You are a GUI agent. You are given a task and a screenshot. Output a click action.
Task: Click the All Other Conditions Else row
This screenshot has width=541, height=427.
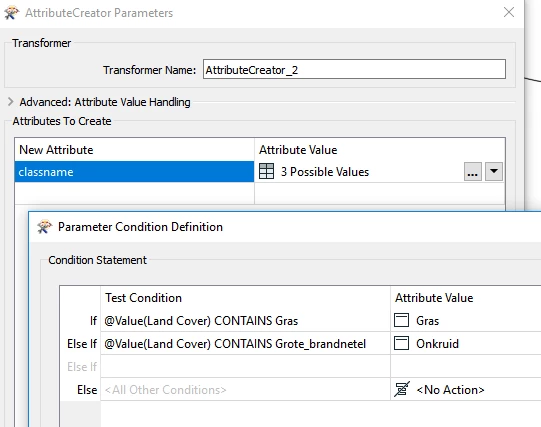[245, 389]
